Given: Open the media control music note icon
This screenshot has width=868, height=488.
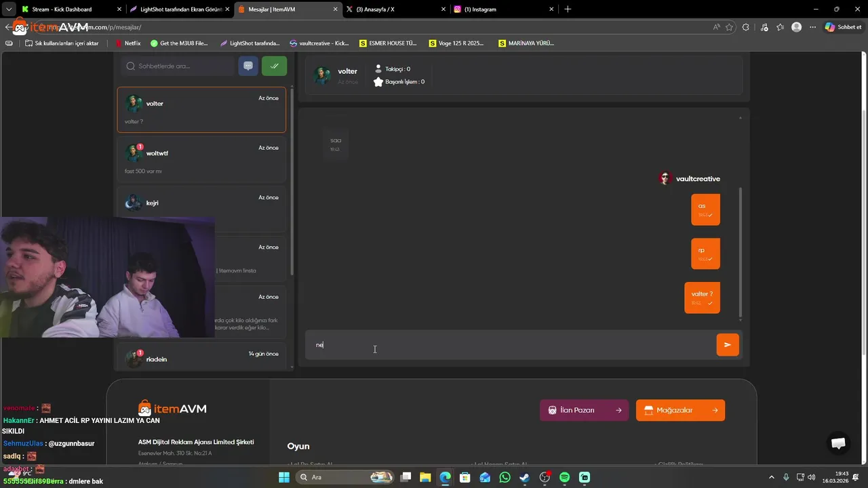Looking at the screenshot, I should 764,27.
